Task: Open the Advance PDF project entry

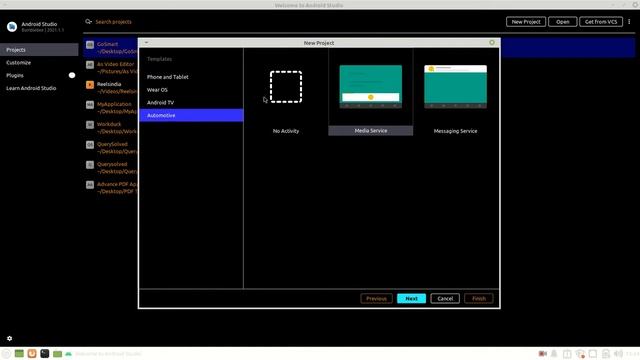Action: 111,188
